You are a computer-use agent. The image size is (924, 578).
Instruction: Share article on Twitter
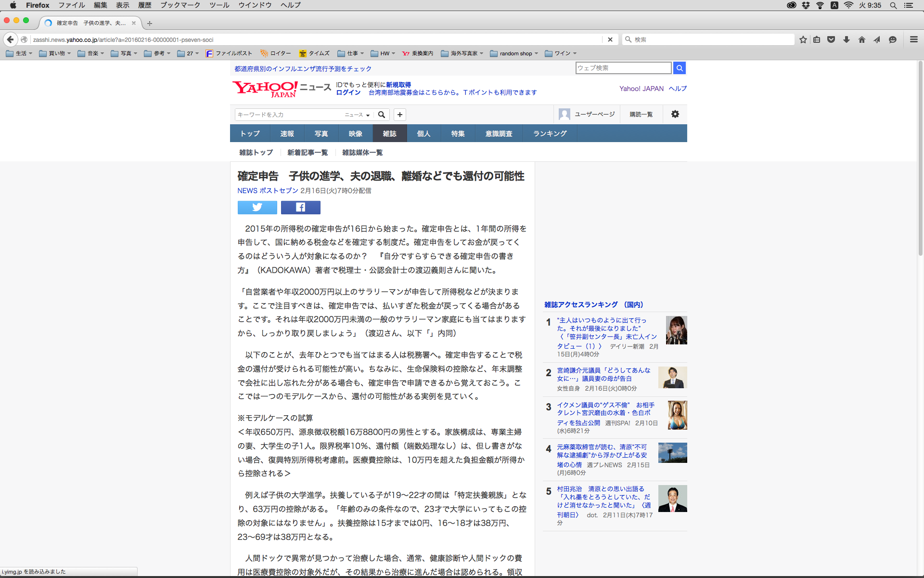click(257, 208)
